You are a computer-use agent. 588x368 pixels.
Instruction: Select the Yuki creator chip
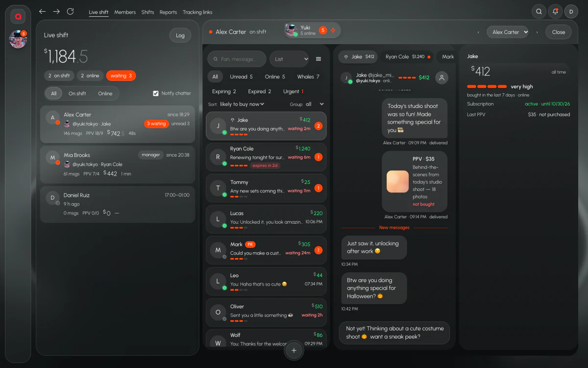[312, 30]
